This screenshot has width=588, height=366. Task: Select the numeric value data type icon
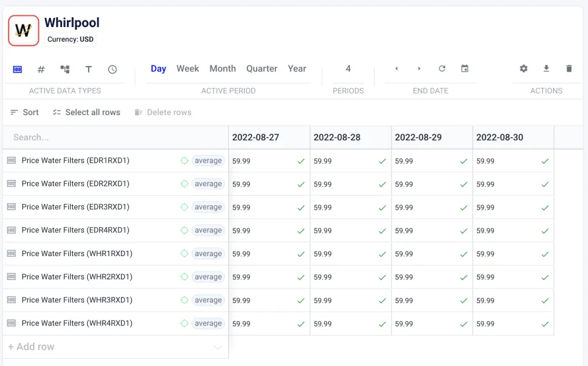point(17,69)
